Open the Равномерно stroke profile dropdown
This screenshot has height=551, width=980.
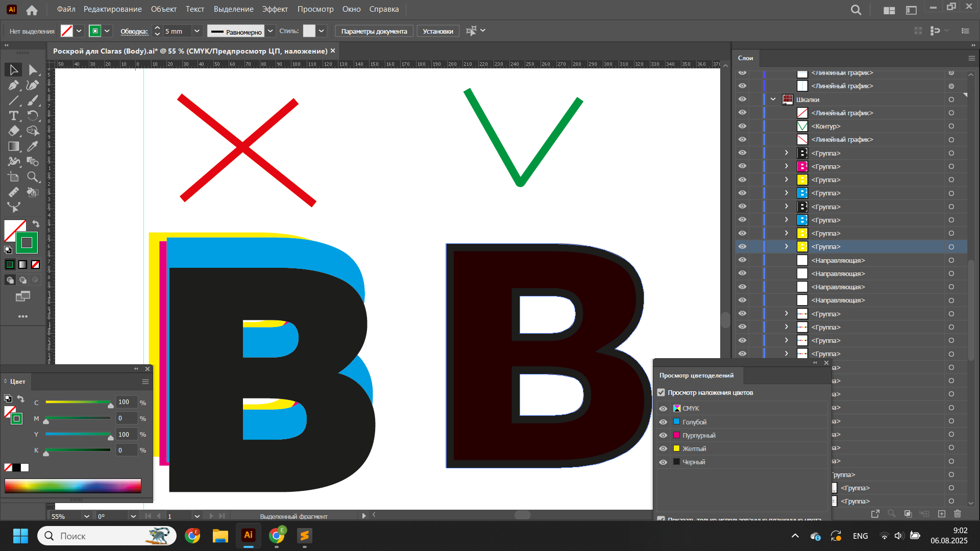pos(271,31)
